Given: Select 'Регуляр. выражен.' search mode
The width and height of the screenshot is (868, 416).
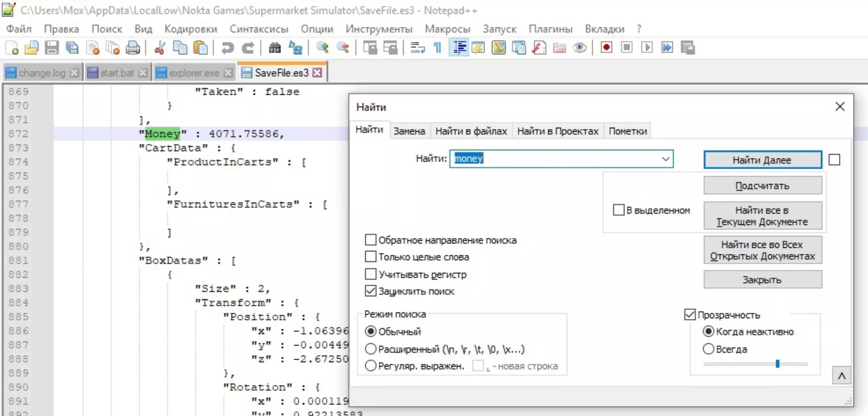Looking at the screenshot, I should pos(371,366).
